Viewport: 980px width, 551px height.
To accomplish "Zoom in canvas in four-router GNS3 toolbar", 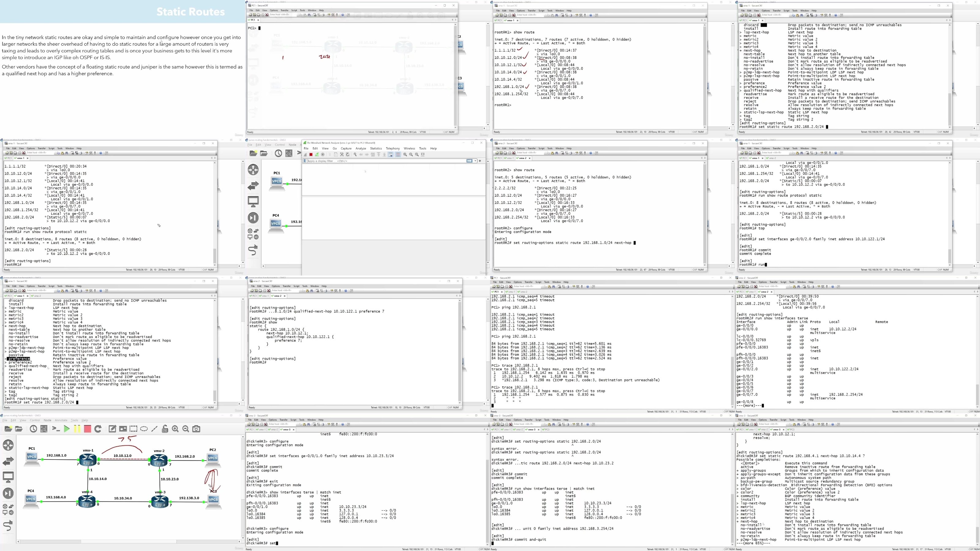I will coord(175,429).
